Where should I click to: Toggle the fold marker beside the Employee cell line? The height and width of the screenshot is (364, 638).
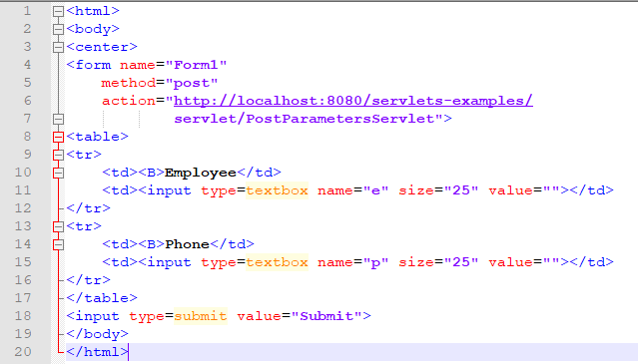click(x=58, y=173)
